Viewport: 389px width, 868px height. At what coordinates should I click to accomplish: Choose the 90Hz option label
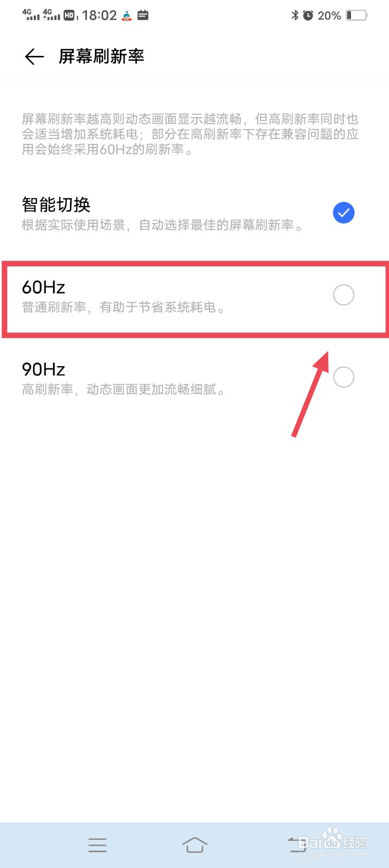click(43, 369)
